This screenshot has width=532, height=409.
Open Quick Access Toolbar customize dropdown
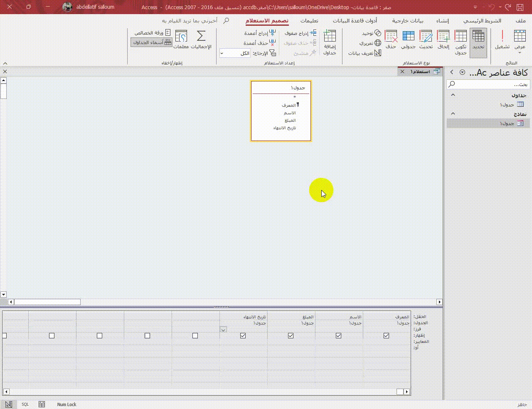[475, 7]
